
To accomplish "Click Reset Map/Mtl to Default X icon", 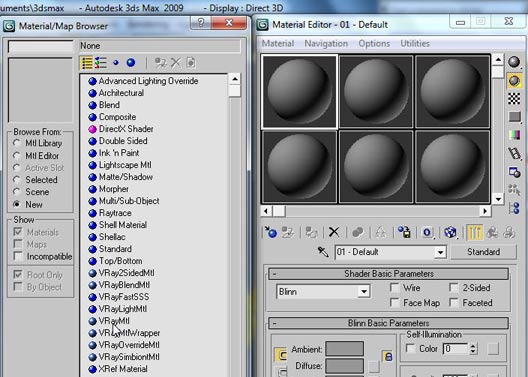I will (334, 232).
